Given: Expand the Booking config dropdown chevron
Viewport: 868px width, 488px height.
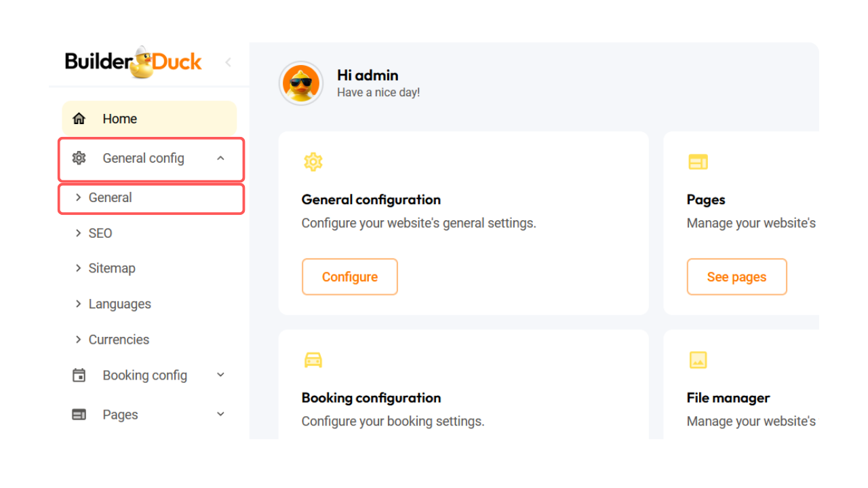Looking at the screenshot, I should pos(220,375).
